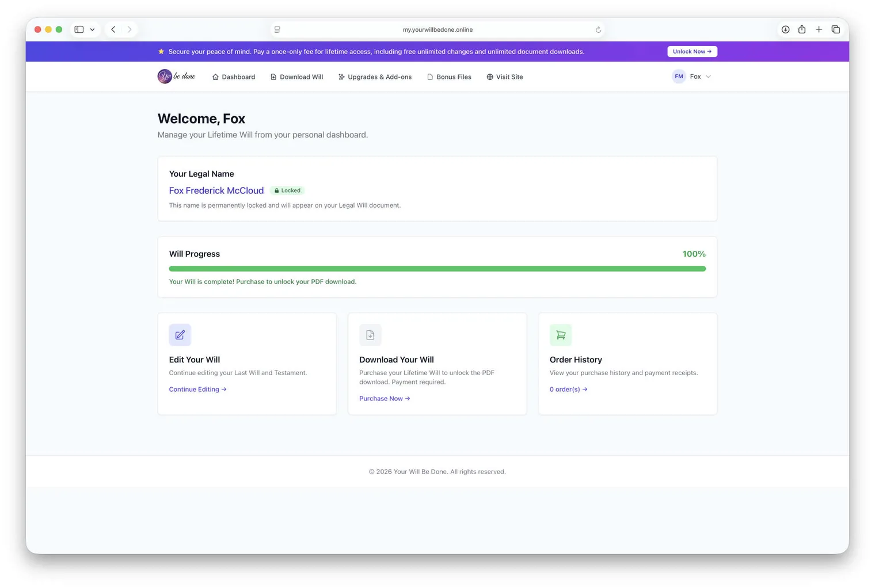The image size is (875, 588).
Task: Click the Download Your Will file icon
Action: click(x=370, y=335)
